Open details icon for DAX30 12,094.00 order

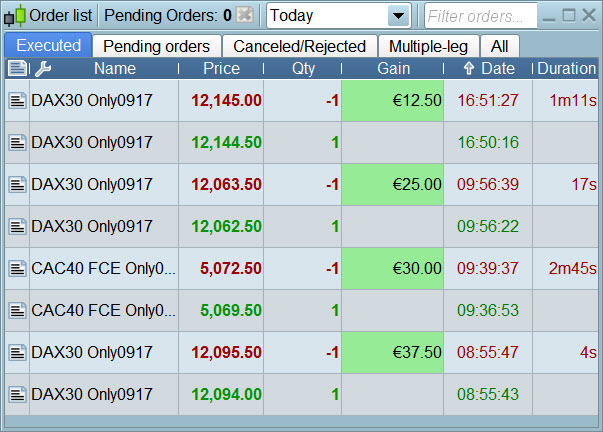[x=17, y=395]
